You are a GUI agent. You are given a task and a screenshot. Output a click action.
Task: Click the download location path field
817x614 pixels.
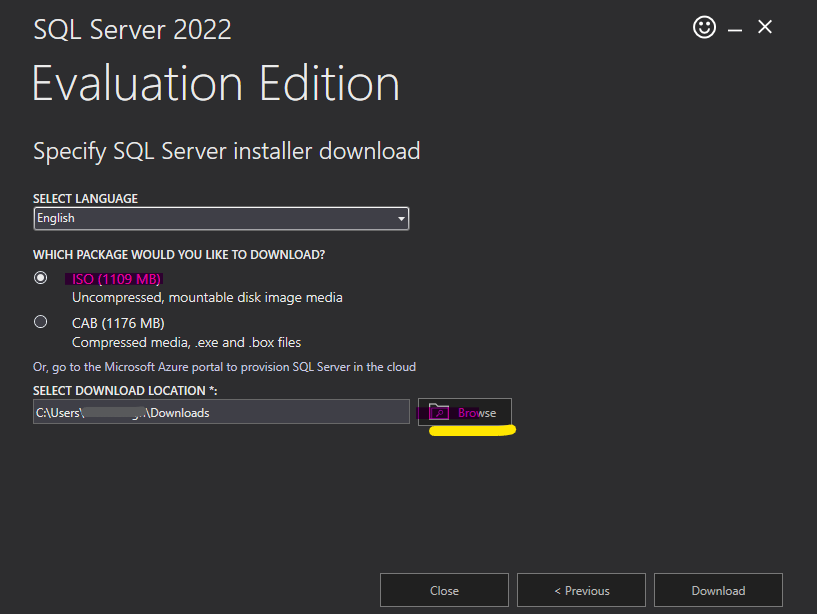pos(221,412)
